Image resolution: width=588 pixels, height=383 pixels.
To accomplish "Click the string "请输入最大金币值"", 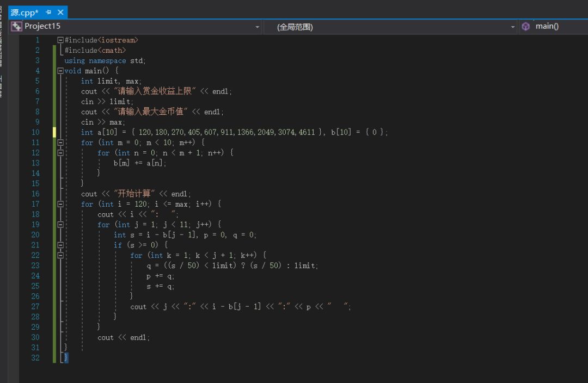I will click(x=150, y=112).
